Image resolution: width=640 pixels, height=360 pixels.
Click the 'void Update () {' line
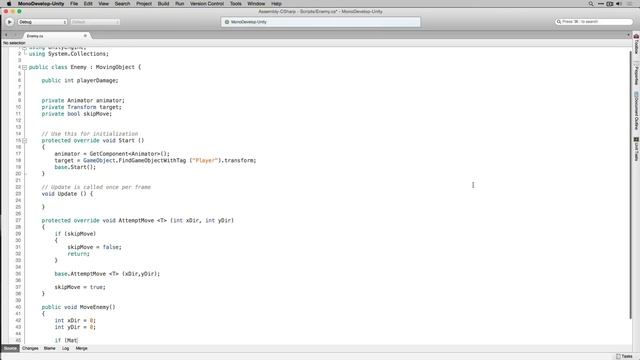tap(67, 194)
